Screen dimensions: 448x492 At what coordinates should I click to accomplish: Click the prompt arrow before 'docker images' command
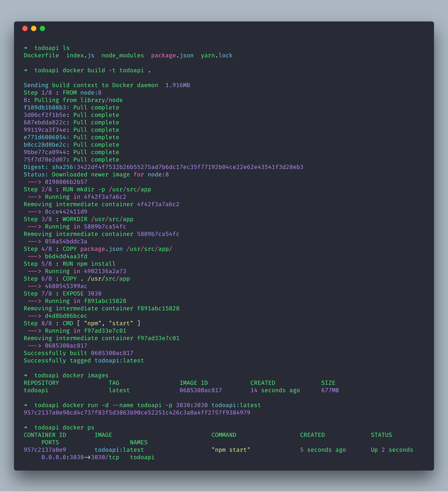coord(25,375)
